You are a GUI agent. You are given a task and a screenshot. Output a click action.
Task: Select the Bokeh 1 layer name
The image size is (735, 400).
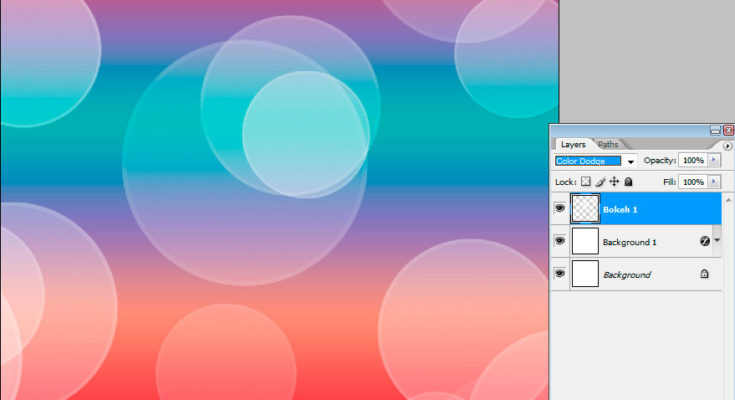tap(620, 210)
